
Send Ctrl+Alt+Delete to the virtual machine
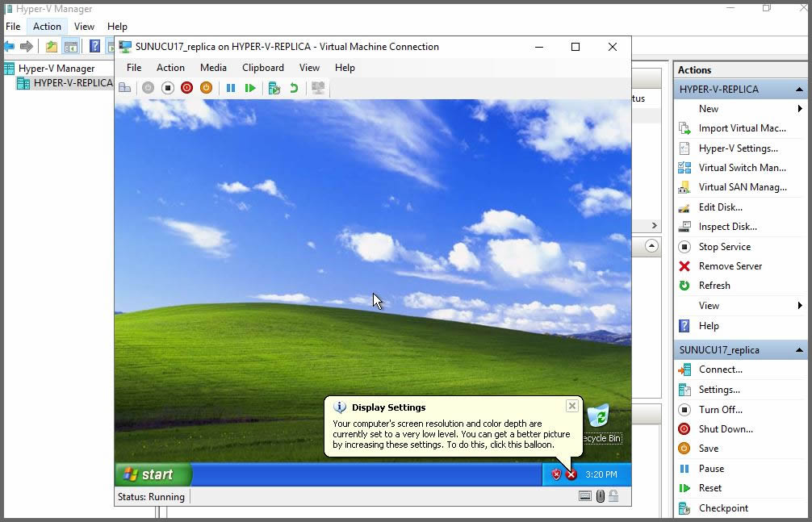tap(125, 88)
